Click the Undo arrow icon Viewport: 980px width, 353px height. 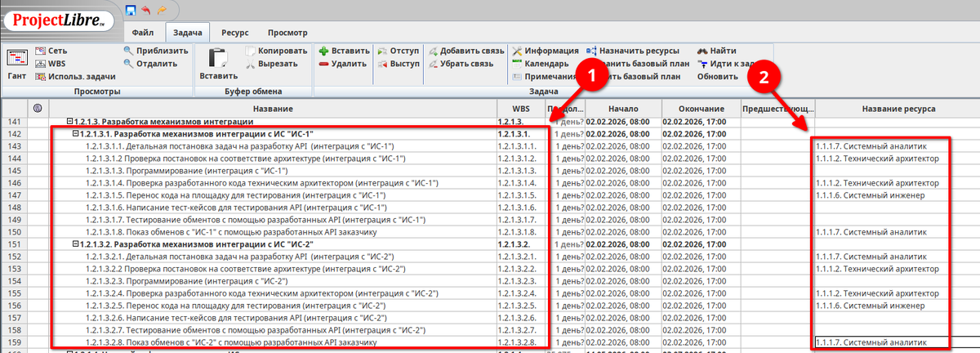pos(147,10)
